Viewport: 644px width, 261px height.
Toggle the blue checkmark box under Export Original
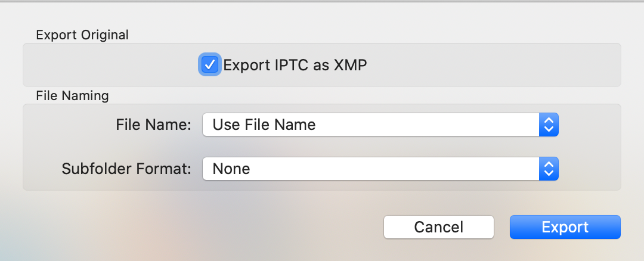tap(210, 65)
